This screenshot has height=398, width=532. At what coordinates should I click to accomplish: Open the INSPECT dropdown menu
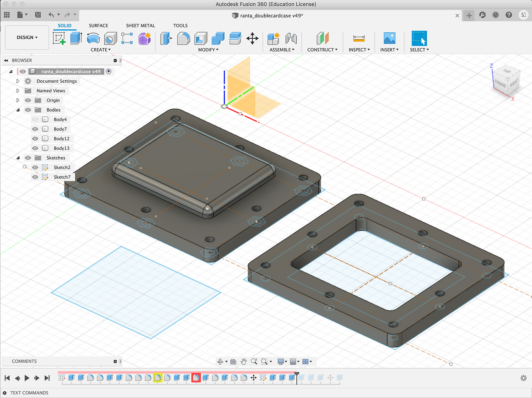click(x=359, y=50)
